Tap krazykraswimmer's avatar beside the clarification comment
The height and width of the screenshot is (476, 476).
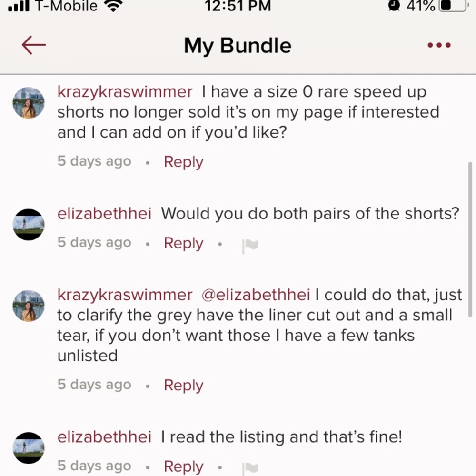29,305
